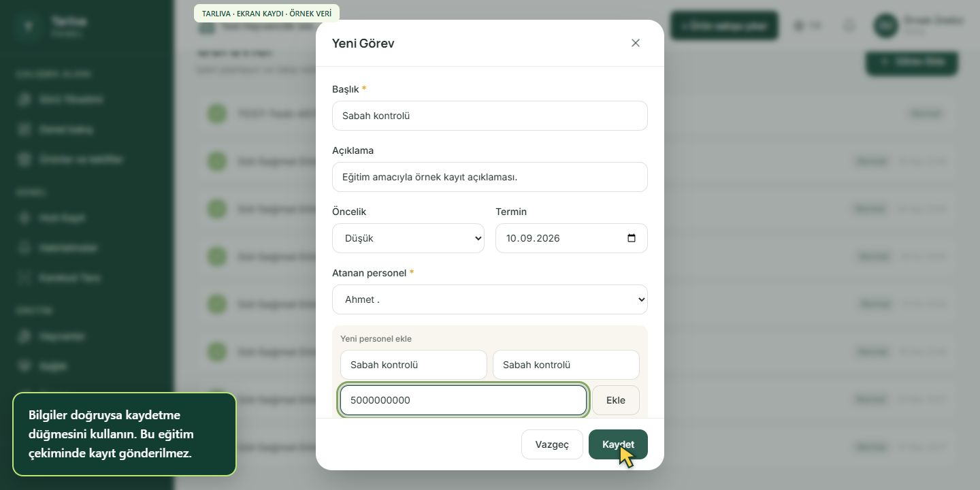Click the left name field under Yeni personel ekle

[414, 365]
